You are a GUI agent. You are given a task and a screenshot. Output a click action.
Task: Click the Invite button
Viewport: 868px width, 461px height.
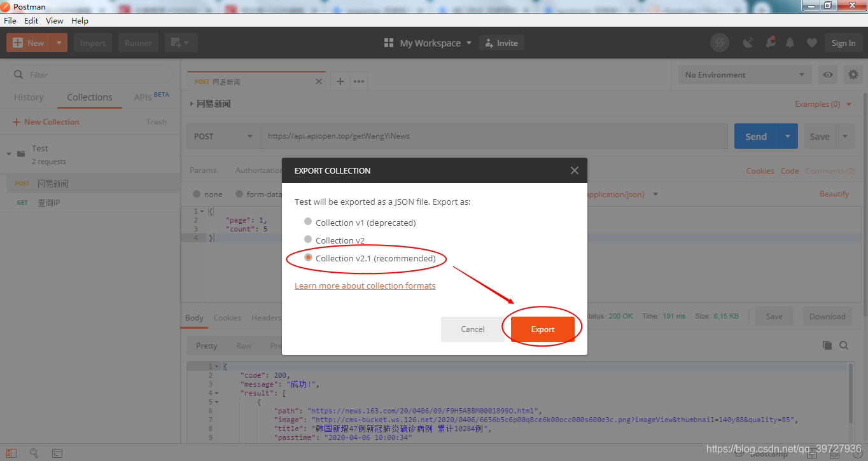[x=501, y=43]
